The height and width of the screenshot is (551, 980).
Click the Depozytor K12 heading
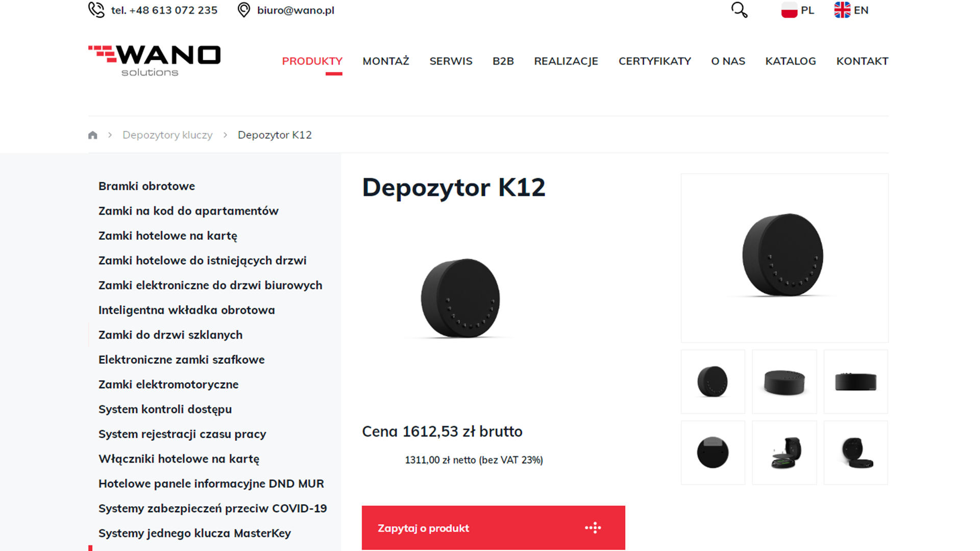pyautogui.click(x=454, y=188)
